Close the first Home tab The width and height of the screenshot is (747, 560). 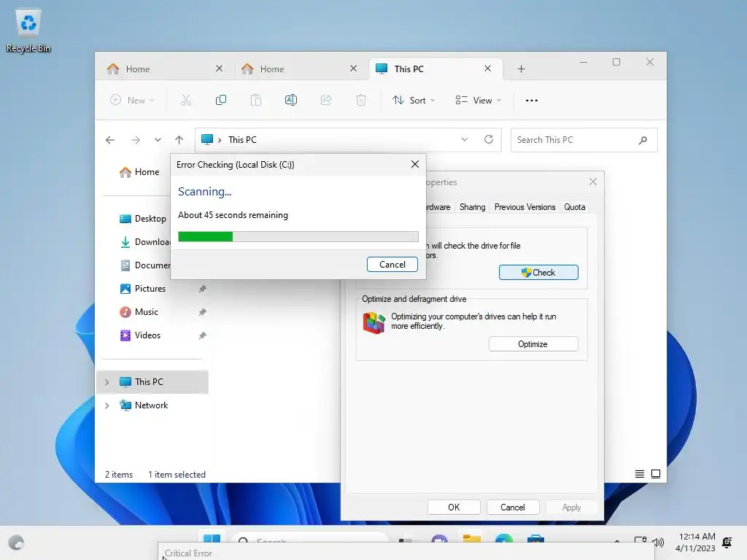click(x=219, y=69)
